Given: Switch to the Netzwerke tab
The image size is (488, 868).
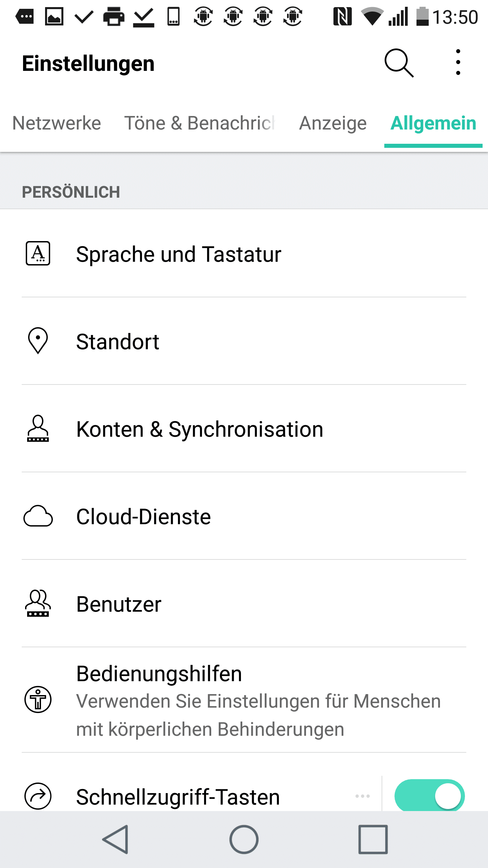Looking at the screenshot, I should tap(57, 123).
